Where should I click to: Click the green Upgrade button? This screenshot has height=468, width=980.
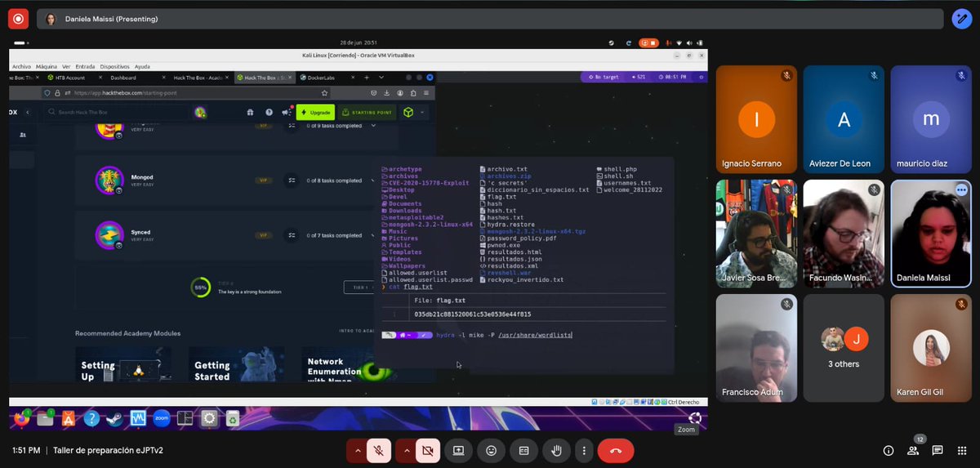[315, 112]
